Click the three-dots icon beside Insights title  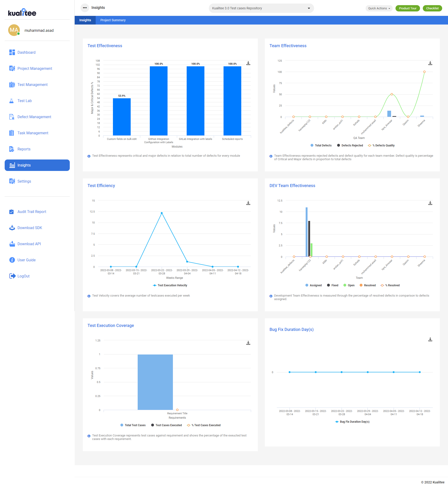(85, 8)
